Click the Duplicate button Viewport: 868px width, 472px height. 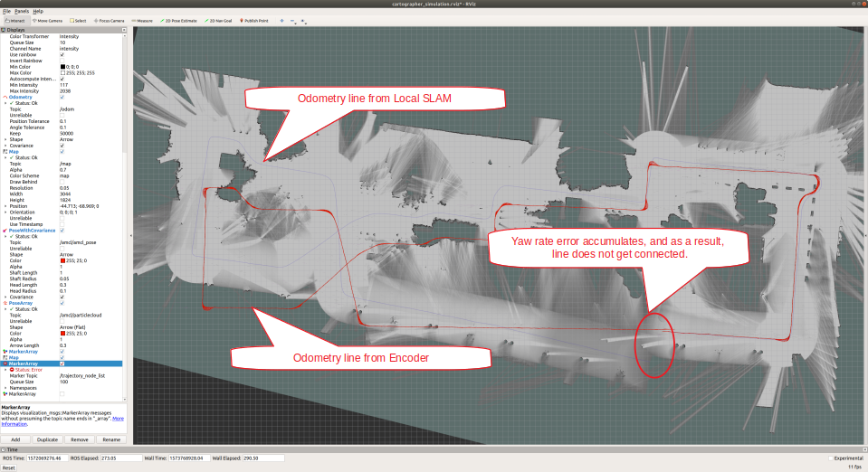(47, 439)
